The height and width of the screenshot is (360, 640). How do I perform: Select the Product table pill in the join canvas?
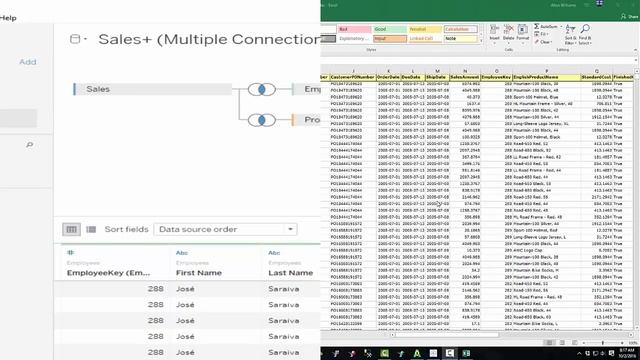click(x=306, y=120)
